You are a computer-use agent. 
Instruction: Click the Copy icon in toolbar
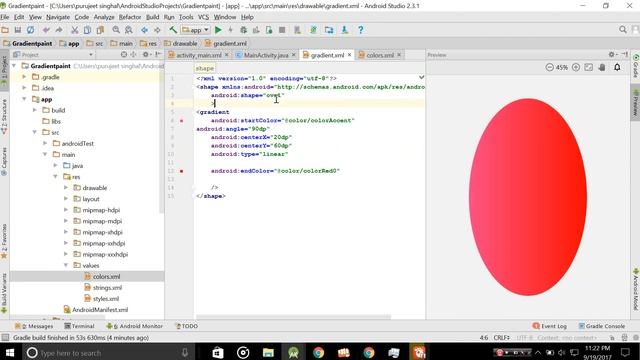[87, 30]
